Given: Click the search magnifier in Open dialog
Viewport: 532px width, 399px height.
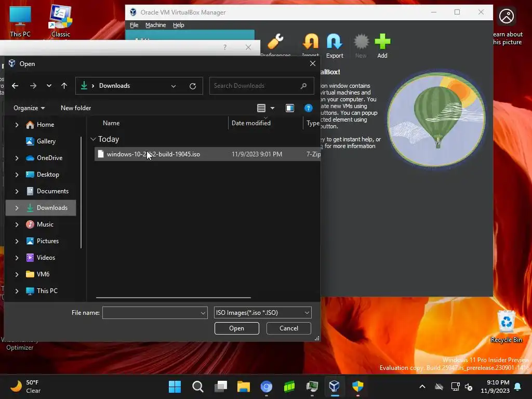Looking at the screenshot, I should point(303,86).
